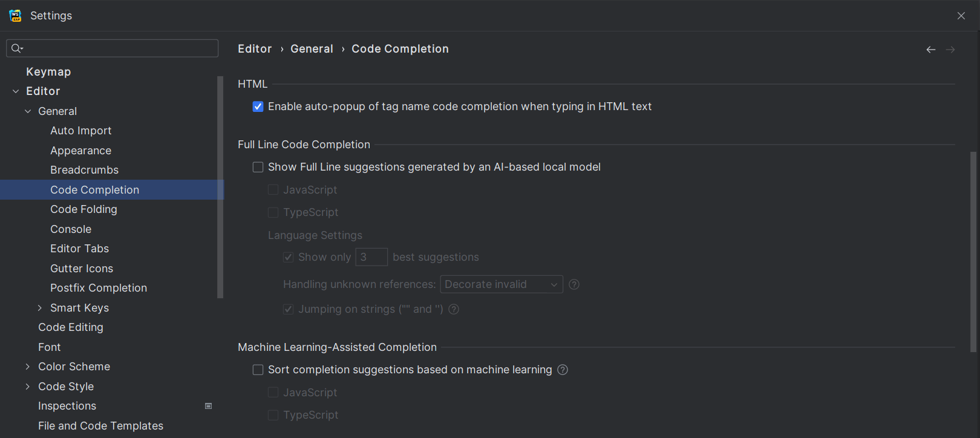The width and height of the screenshot is (980, 438).
Task: Collapse the Editor tree section
Action: (16, 91)
